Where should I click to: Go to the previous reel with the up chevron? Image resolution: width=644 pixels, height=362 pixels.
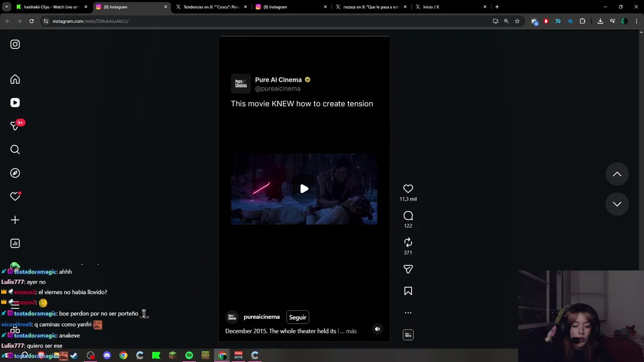[617, 174]
